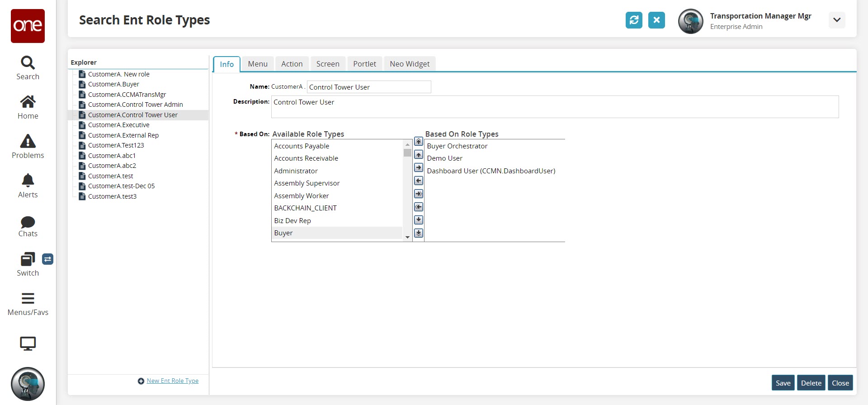Click the single right arrow to add role

[419, 168]
